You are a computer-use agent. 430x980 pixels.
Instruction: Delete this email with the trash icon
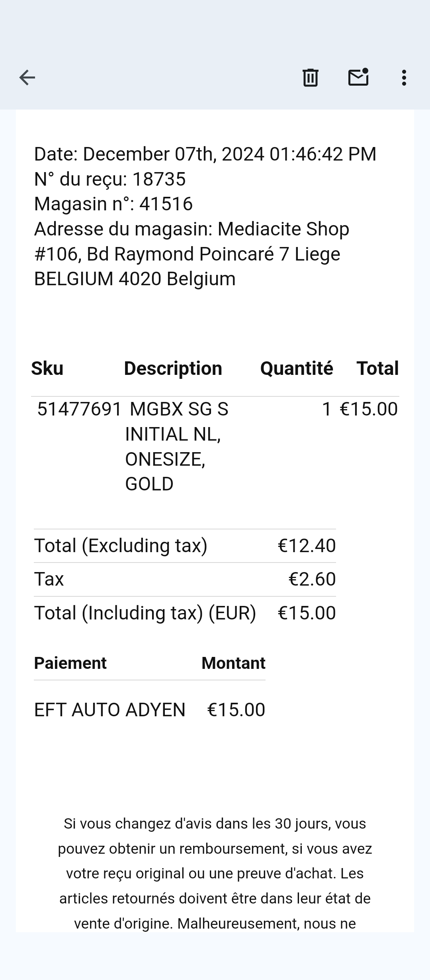coord(310,77)
